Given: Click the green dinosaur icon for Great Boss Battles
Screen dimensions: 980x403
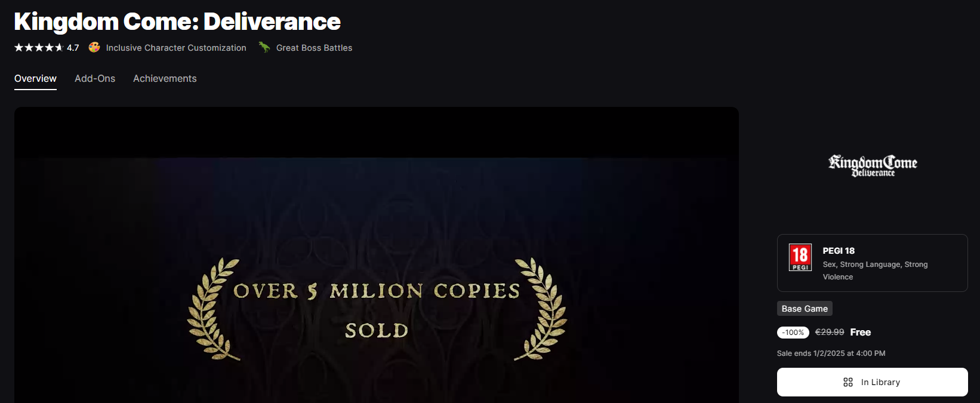Looking at the screenshot, I should (264, 47).
